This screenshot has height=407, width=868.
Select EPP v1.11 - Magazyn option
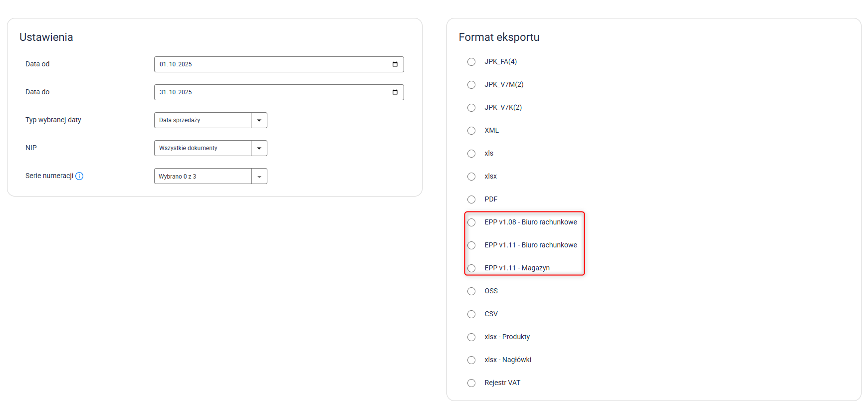click(471, 268)
